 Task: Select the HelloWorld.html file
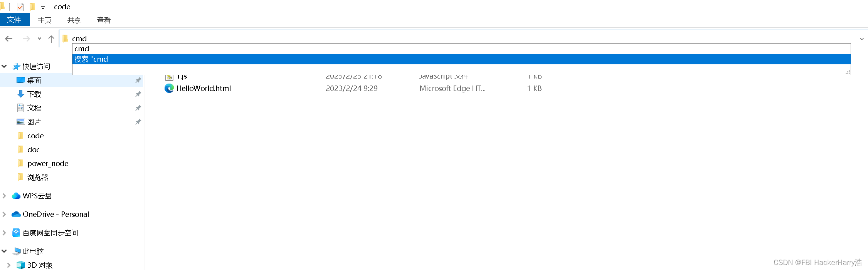[204, 88]
